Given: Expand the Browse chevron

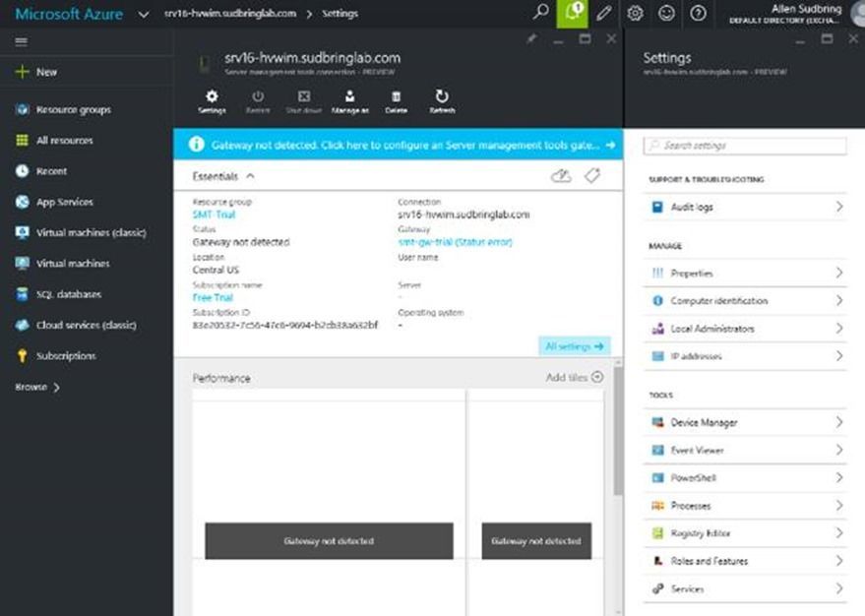Looking at the screenshot, I should [x=56, y=387].
